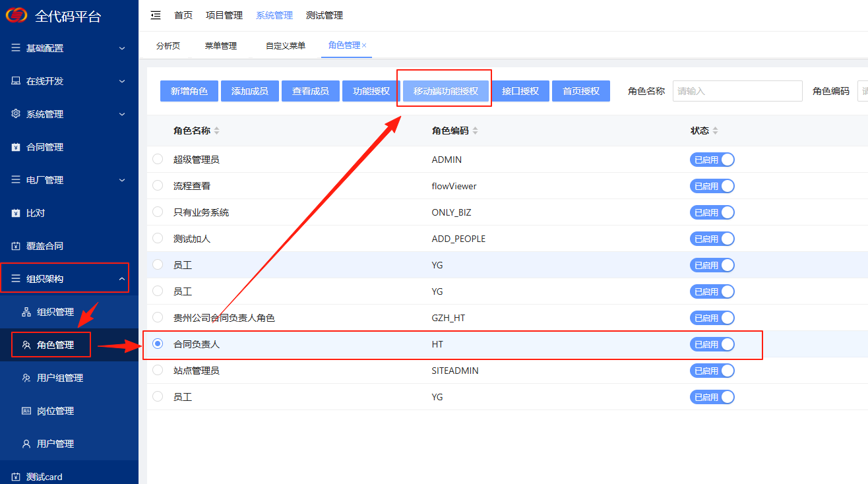868x484 pixels.
Task: Select the 站点管理员 radio button
Action: coord(158,371)
